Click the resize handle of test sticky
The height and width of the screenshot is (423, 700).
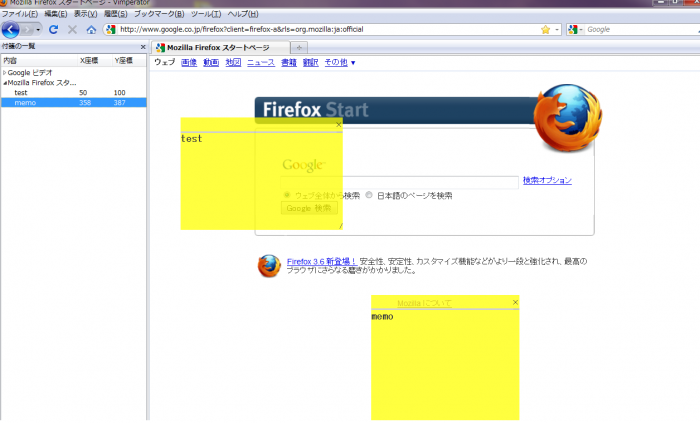(x=340, y=226)
